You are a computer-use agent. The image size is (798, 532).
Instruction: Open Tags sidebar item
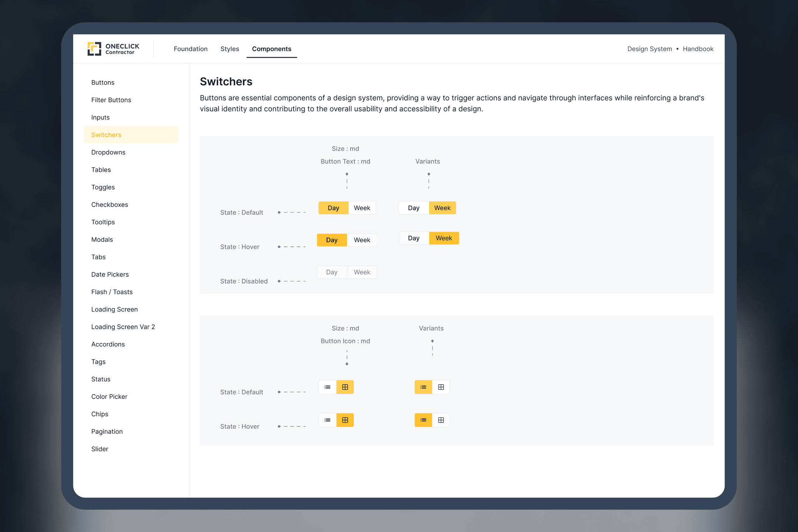[98, 362]
